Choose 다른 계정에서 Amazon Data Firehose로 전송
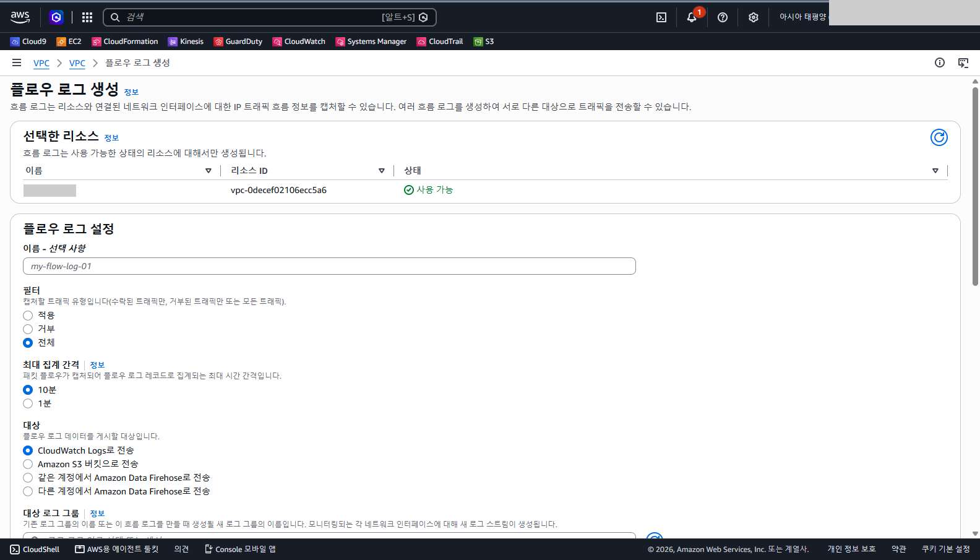The height and width of the screenshot is (560, 980). click(28, 491)
